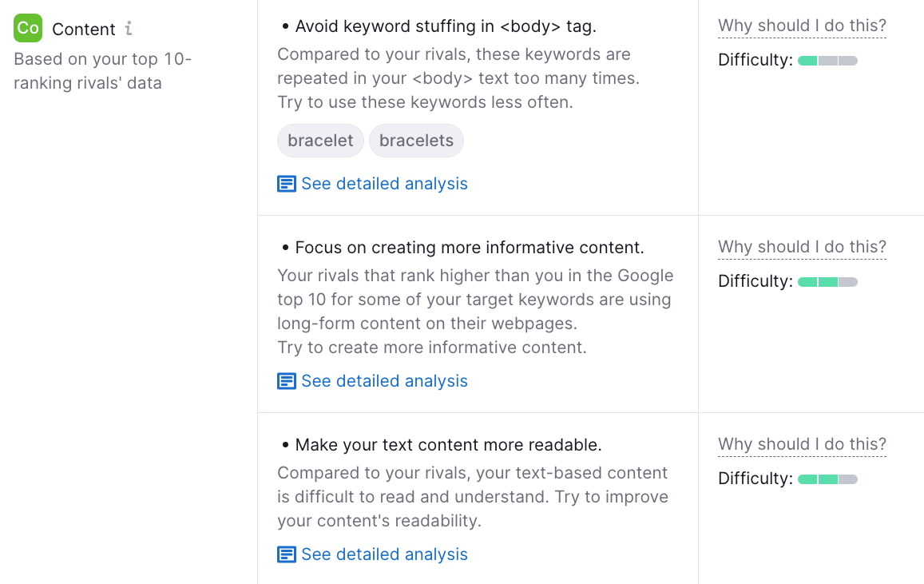This screenshot has height=584, width=924.
Task: Click the detailed analysis icon for informative content
Action: 286,380
